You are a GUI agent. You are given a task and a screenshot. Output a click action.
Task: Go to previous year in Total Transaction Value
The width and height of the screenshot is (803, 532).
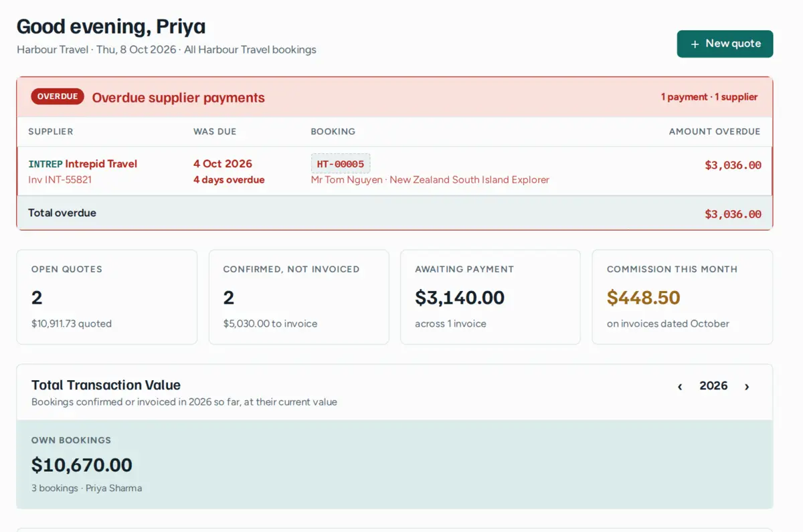(x=680, y=386)
